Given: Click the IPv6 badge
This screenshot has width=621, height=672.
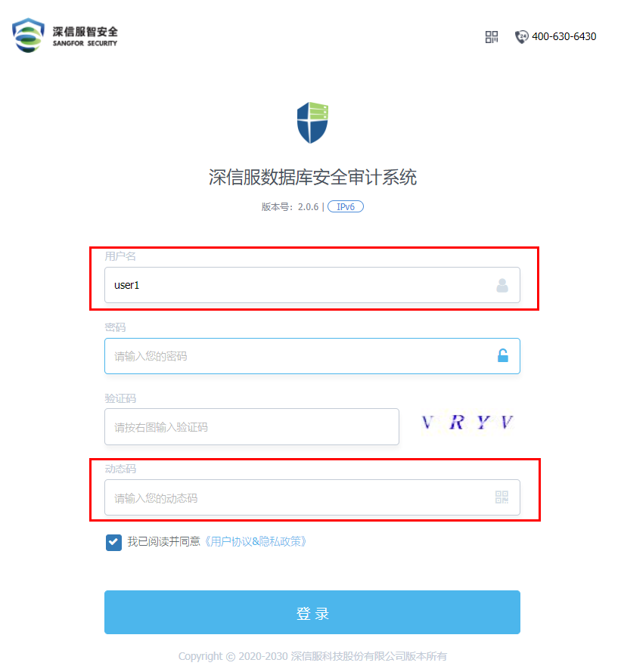Looking at the screenshot, I should pyautogui.click(x=346, y=206).
